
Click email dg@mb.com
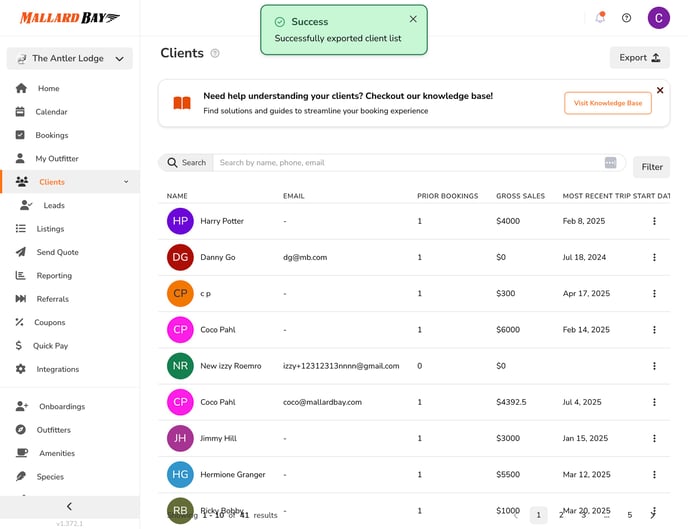click(305, 257)
